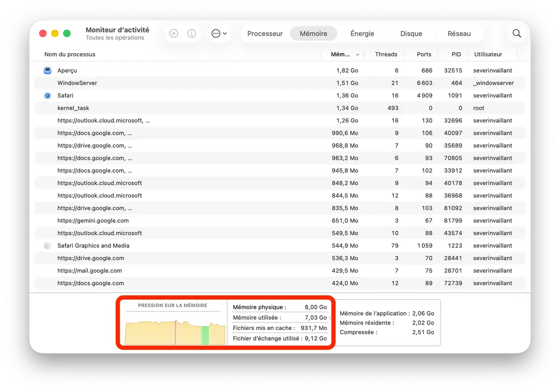Image resolution: width=560 pixels, height=392 pixels.
Task: Switch to the Mémoire tab
Action: (314, 34)
